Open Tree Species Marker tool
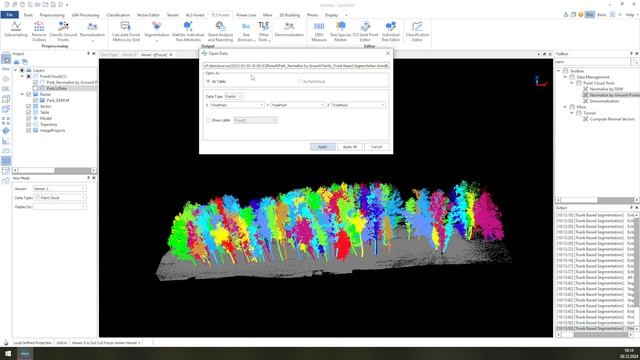The image size is (640, 360). (340, 31)
